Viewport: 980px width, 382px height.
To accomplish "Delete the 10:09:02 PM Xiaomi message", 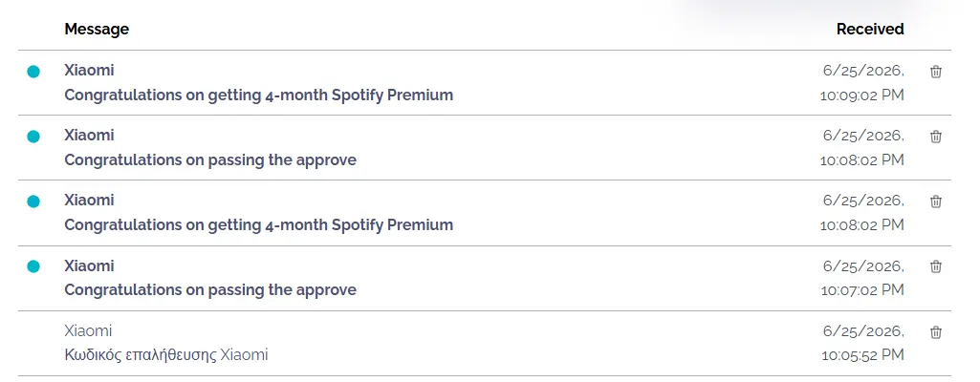I will click(936, 72).
